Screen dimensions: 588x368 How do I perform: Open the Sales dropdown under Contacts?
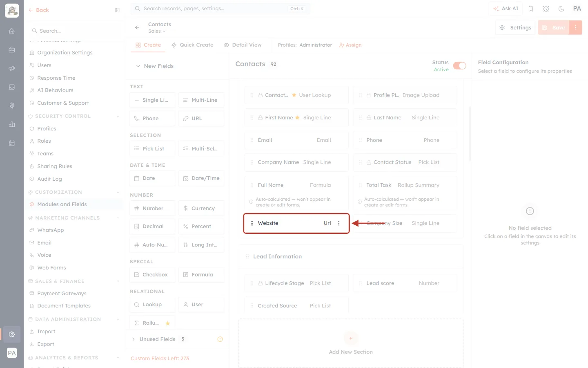tap(157, 31)
